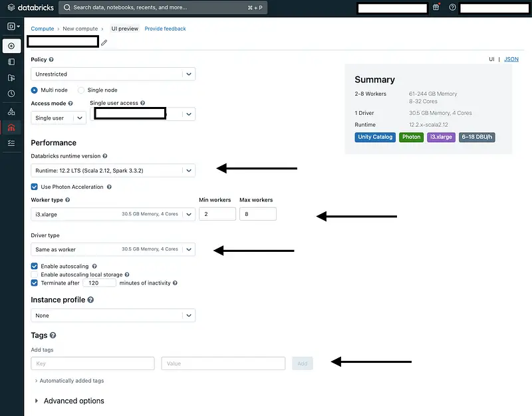The width and height of the screenshot is (532, 416).
Task: Uncheck Use Photon Acceleration
Action: pos(35,187)
